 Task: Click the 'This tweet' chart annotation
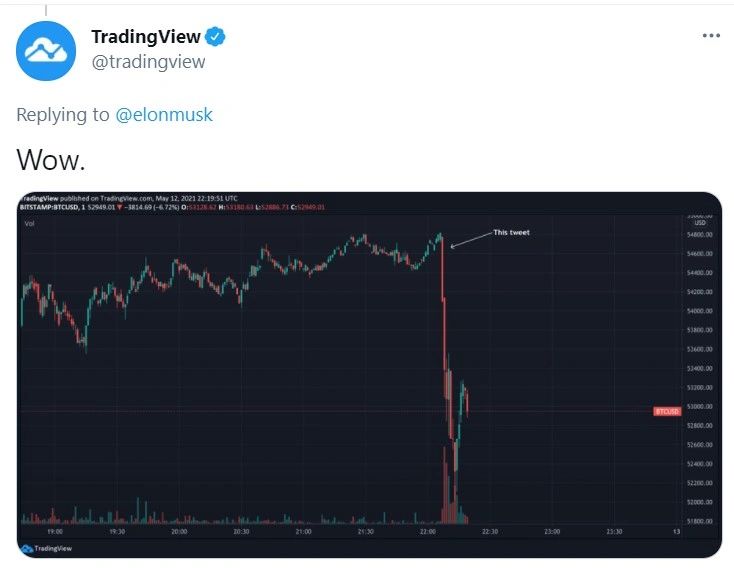click(x=511, y=232)
